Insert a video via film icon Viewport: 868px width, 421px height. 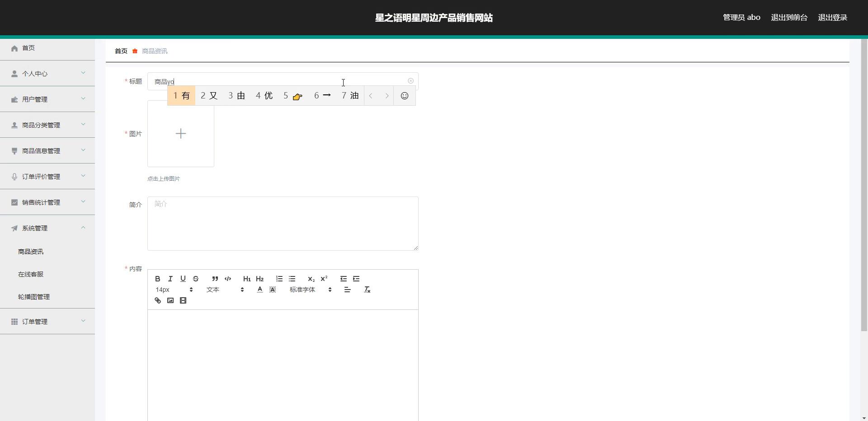183,300
